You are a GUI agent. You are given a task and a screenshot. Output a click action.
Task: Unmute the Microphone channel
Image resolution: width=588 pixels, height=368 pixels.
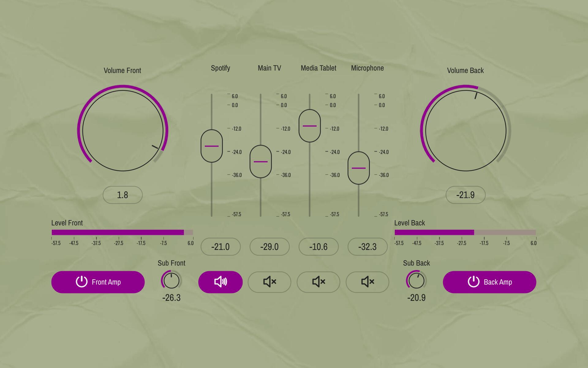(x=367, y=282)
